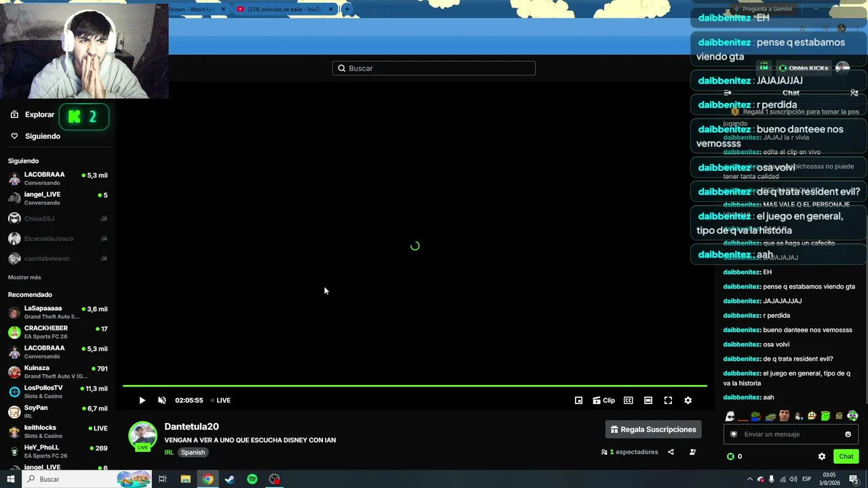Close the Stream - Watch Live tab
This screenshot has width=868, height=488.
pos(223,9)
